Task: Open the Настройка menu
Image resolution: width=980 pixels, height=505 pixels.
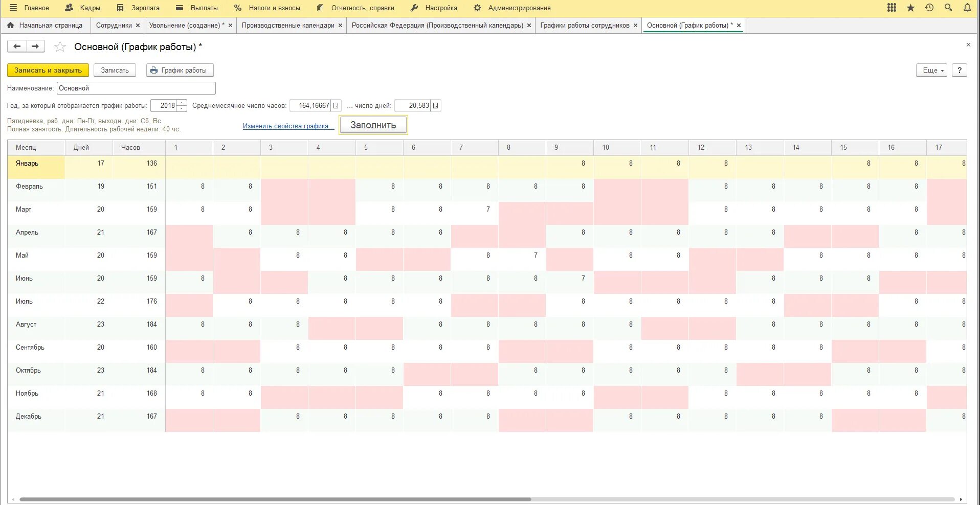Action: pos(434,8)
